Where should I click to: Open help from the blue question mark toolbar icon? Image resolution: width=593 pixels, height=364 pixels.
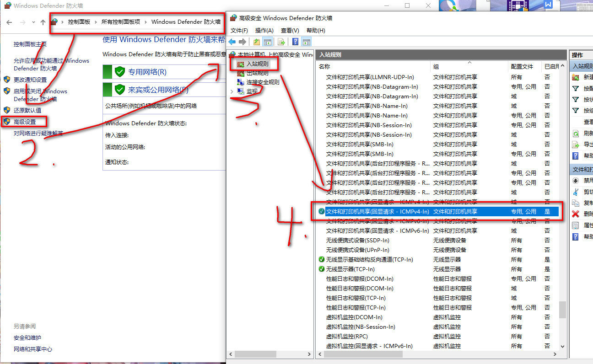296,42
